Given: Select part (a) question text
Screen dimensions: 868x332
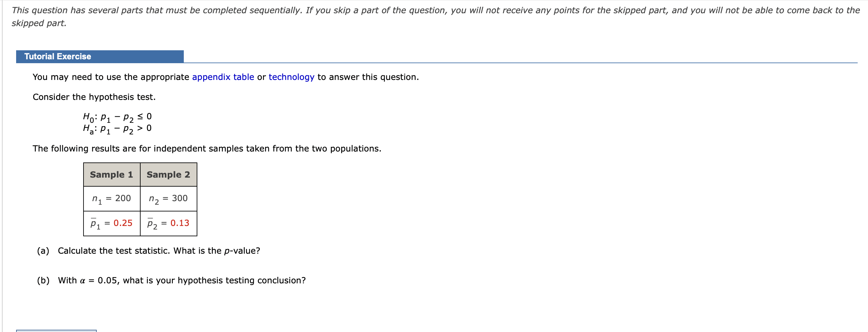Looking at the screenshot, I should coord(148,250).
